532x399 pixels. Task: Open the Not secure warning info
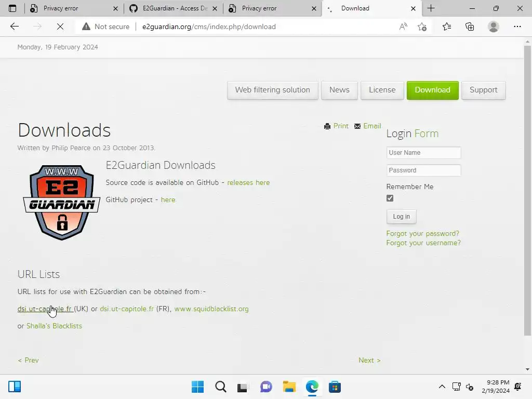click(x=106, y=26)
